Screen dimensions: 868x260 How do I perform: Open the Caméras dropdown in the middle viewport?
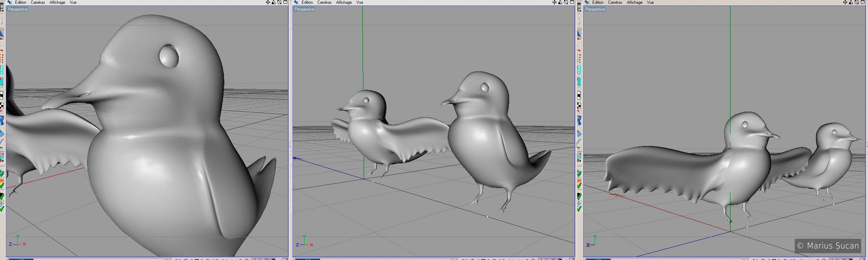[324, 2]
